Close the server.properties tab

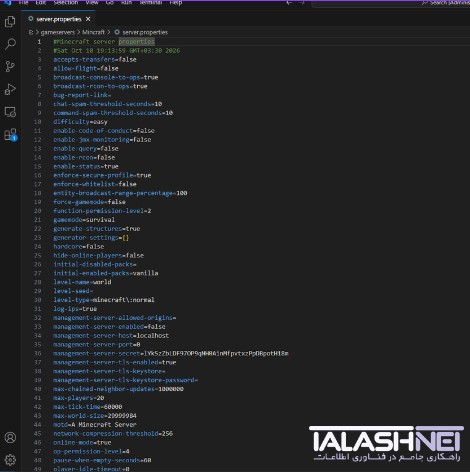[x=88, y=19]
